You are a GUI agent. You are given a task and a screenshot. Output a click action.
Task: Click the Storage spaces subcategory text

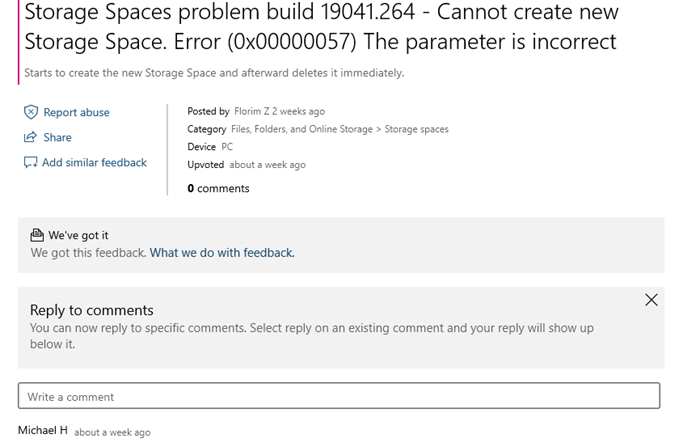click(417, 129)
